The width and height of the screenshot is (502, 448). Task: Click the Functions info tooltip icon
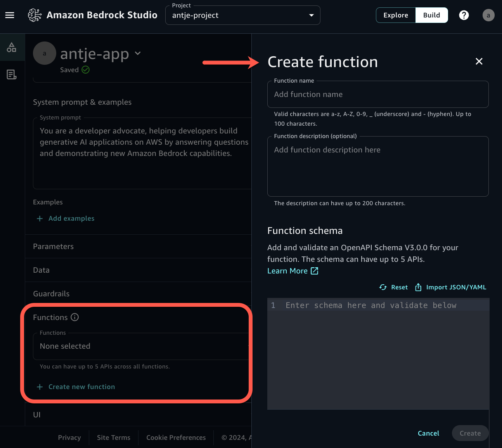click(x=74, y=317)
